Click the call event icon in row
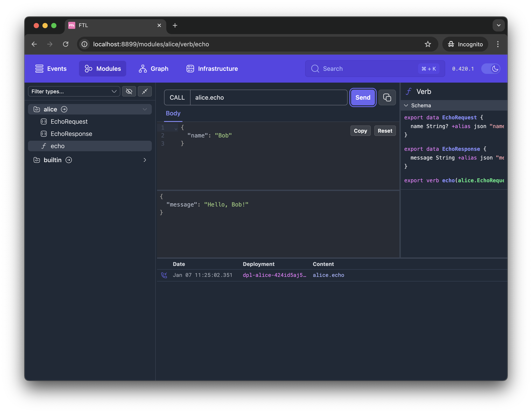Screen dimensions: 532x413 [164, 275]
